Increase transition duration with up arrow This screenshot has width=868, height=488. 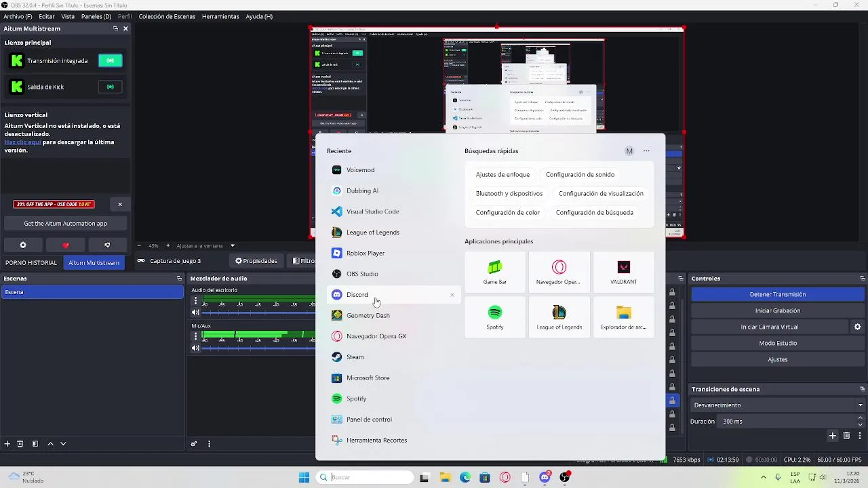coord(861,418)
